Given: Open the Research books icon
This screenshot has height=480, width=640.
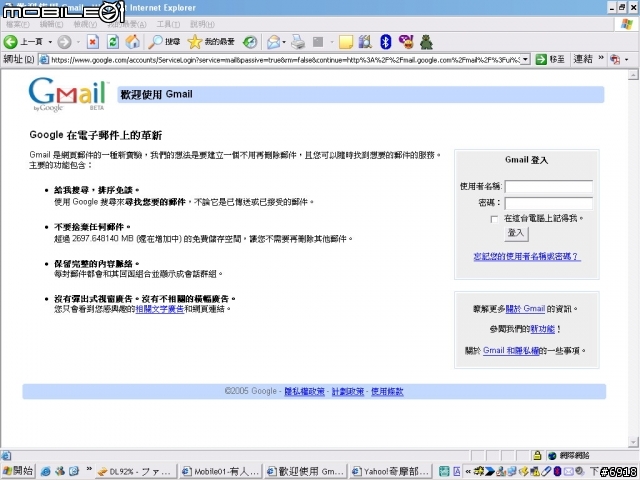Looking at the screenshot, I should 365,42.
